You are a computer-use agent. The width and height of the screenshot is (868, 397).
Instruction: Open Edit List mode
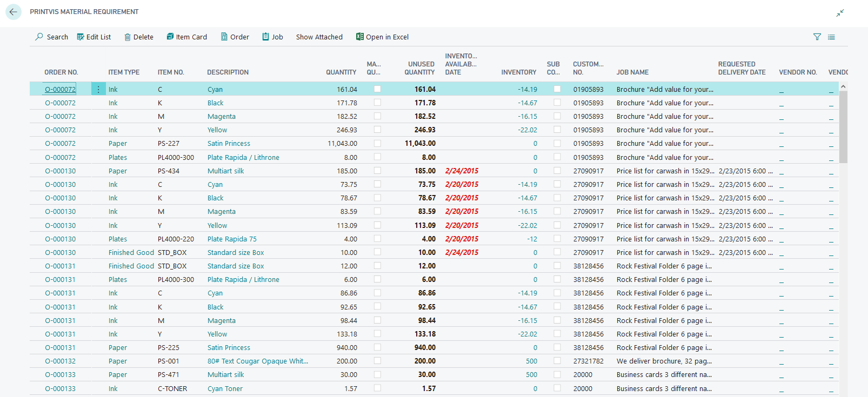click(x=94, y=37)
